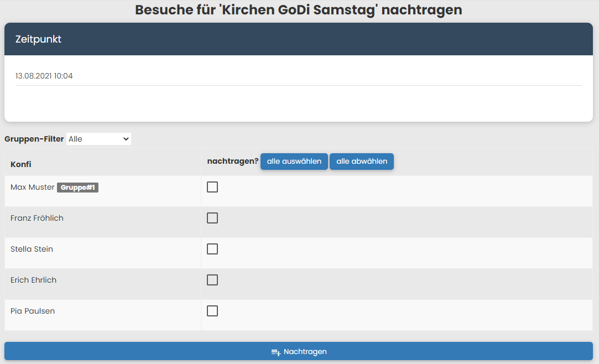Select the Franz Fröhlich name cell
599x364 pixels.
[37, 219]
